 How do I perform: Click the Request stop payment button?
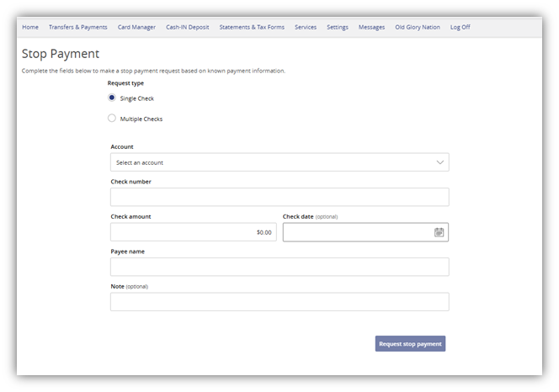point(410,343)
